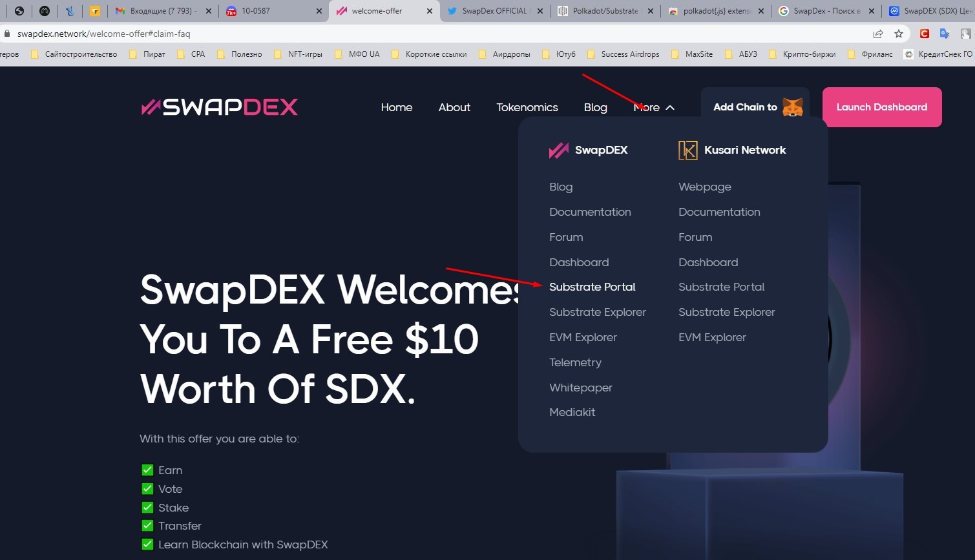Open the MaxSite bookmark folder

tap(693, 54)
